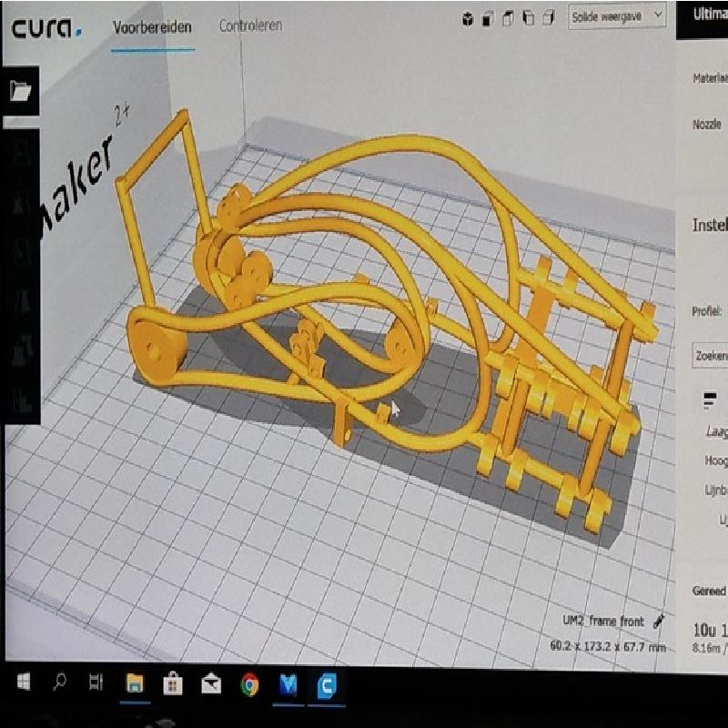Click the Zoeken settings search field
The width and height of the screenshot is (728, 728).
pos(709,357)
